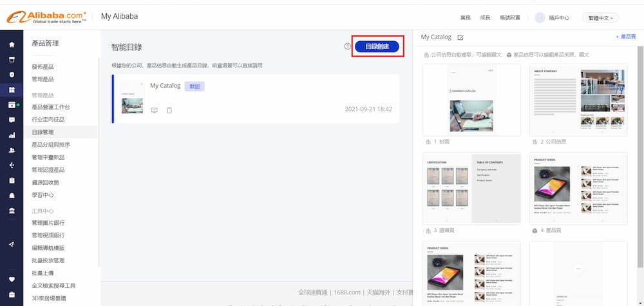644x306 pixels.
Task: Click the 目錄創建 blue button
Action: pyautogui.click(x=377, y=46)
